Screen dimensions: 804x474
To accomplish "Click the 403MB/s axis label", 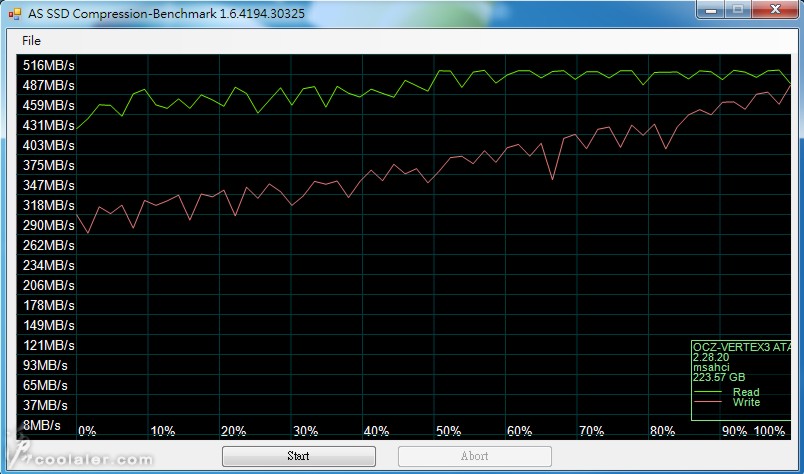I will pyautogui.click(x=48, y=145).
